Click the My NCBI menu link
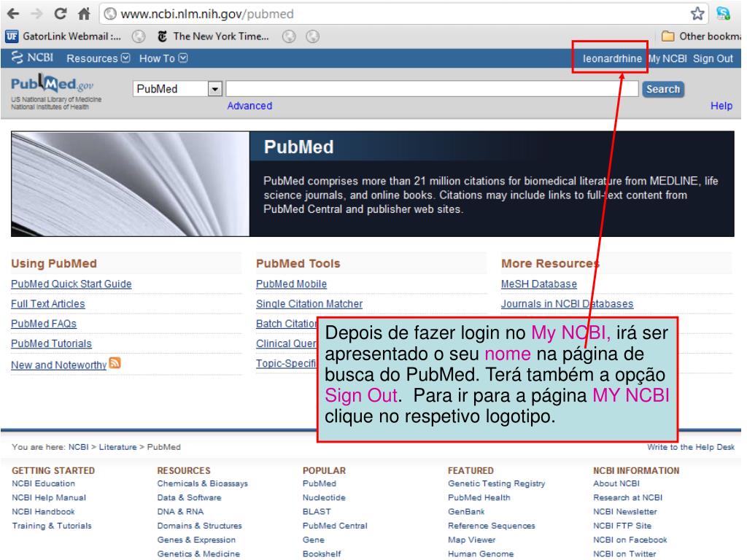Image resolution: width=747 pixels, height=560 pixels. click(669, 58)
